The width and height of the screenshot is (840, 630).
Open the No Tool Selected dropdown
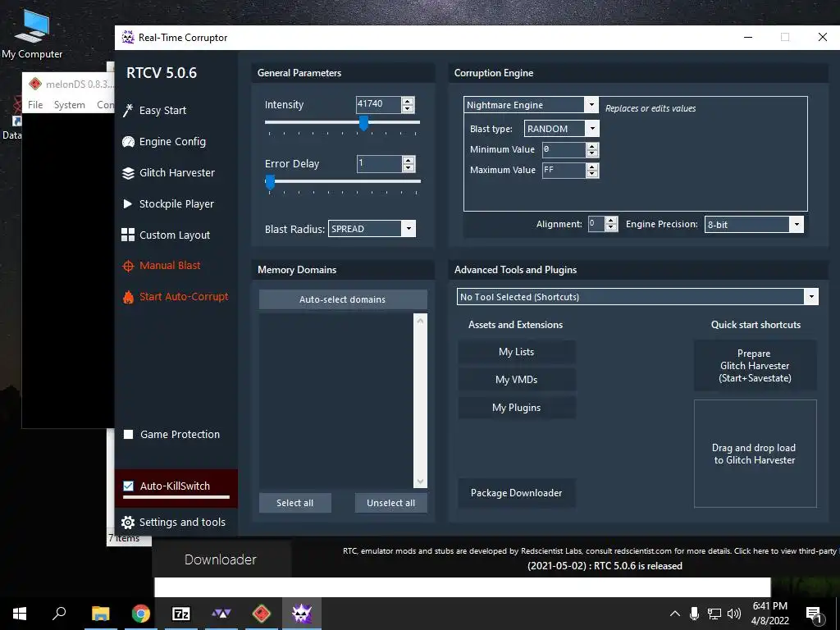(x=811, y=297)
